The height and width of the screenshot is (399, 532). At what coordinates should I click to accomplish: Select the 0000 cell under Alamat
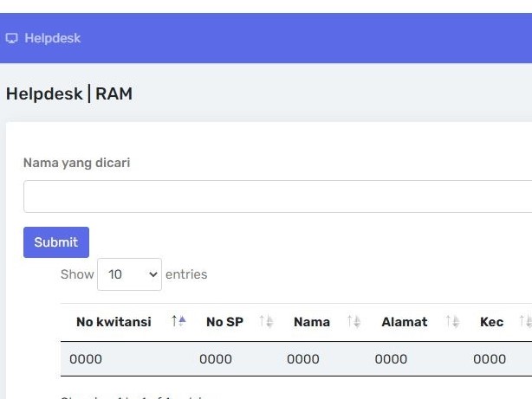pos(391,359)
